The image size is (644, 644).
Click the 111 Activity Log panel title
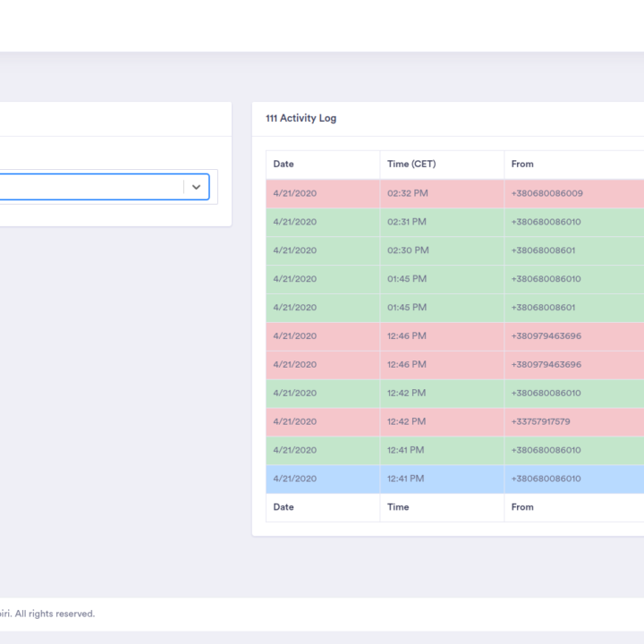301,118
